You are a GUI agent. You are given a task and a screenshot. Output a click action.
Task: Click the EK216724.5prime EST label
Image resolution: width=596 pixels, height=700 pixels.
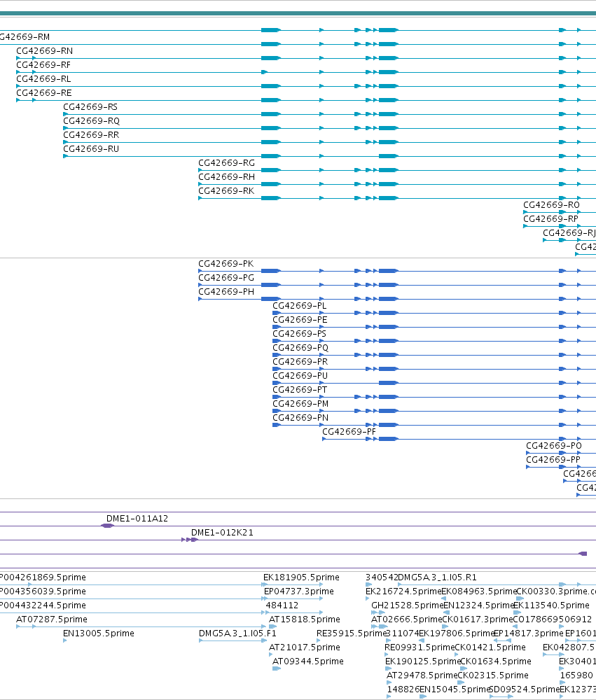[x=403, y=591]
